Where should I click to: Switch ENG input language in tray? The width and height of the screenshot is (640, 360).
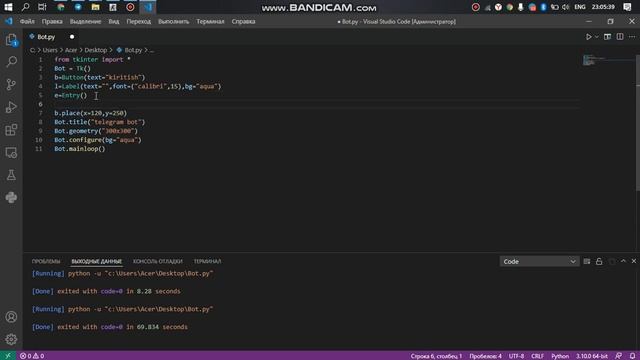580,7
